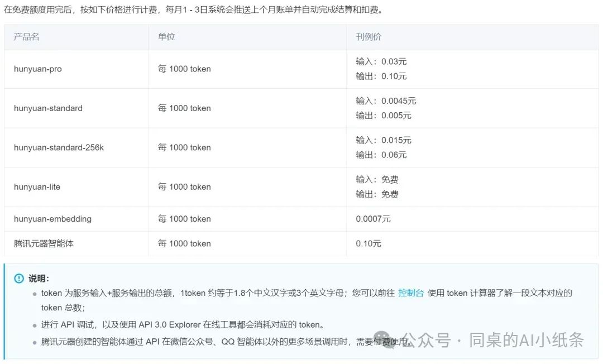Click 每 1000 token in hunyuan-pro row
The height and width of the screenshot is (364, 603).
coord(184,69)
